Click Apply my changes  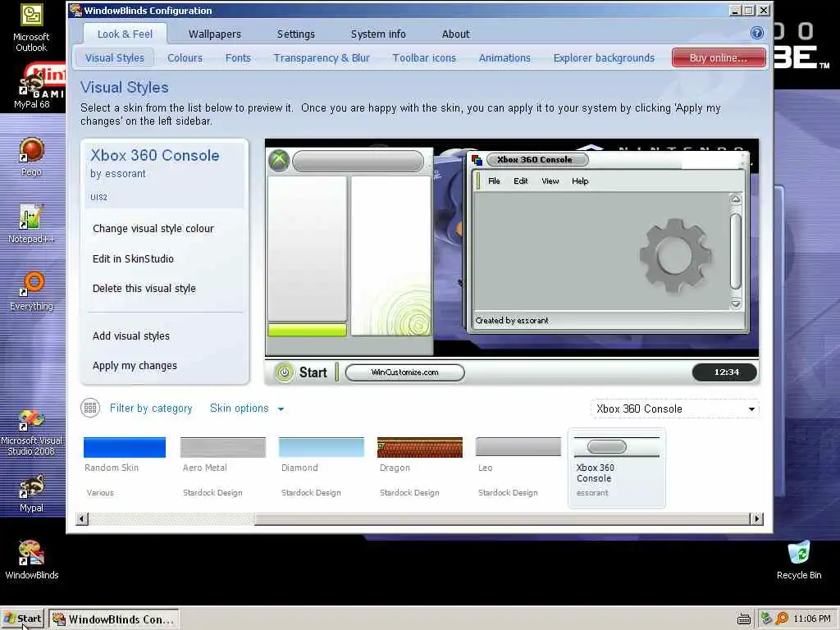pos(135,365)
